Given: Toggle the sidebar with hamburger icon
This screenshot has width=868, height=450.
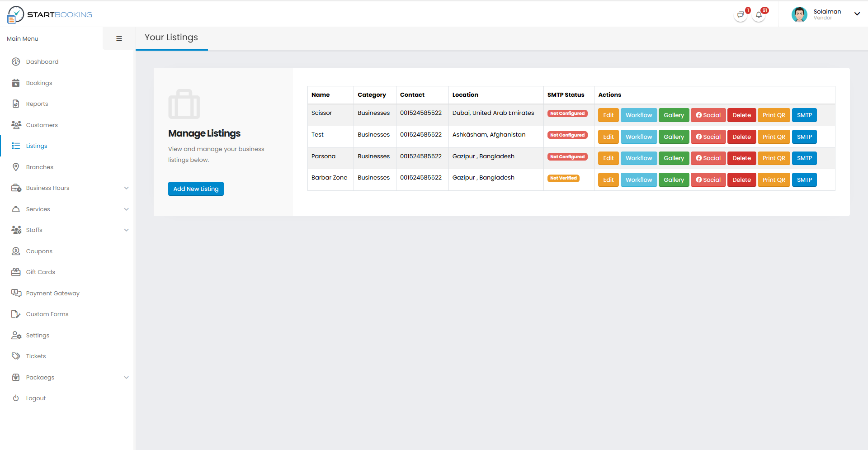Looking at the screenshot, I should pyautogui.click(x=119, y=39).
